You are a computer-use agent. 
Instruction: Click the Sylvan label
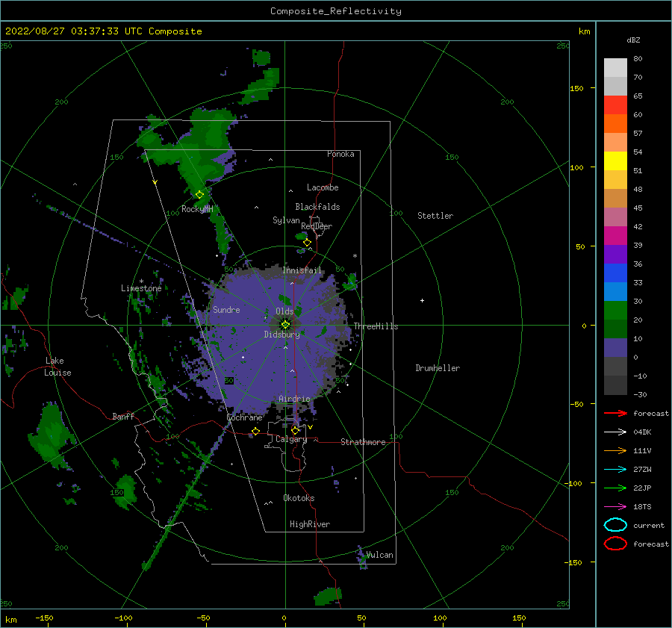pyautogui.click(x=286, y=220)
